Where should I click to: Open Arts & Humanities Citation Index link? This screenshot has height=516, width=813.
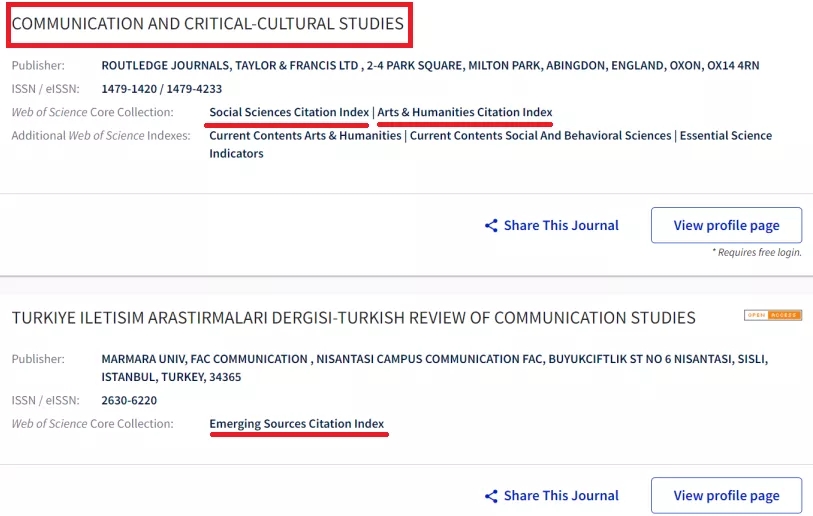tap(465, 112)
